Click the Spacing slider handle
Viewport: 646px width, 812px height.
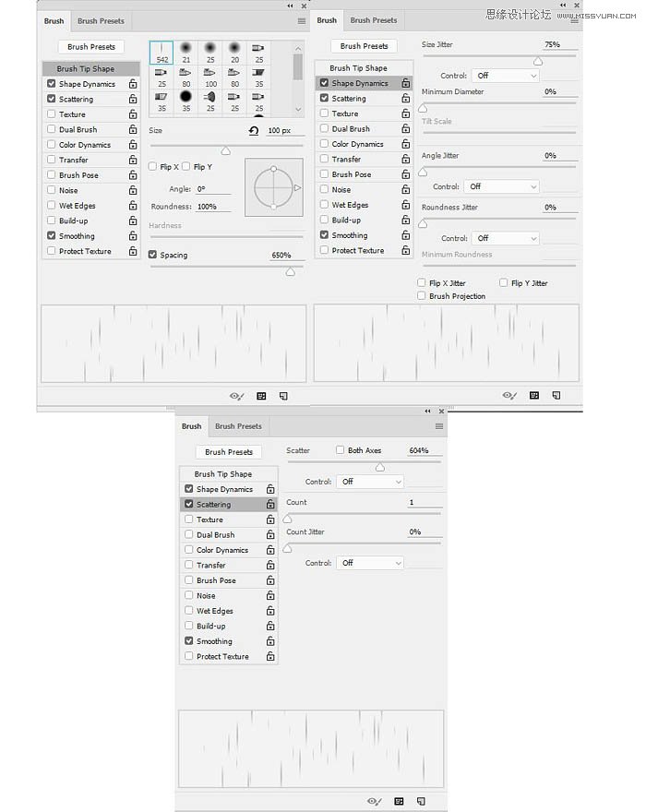pyautogui.click(x=291, y=271)
